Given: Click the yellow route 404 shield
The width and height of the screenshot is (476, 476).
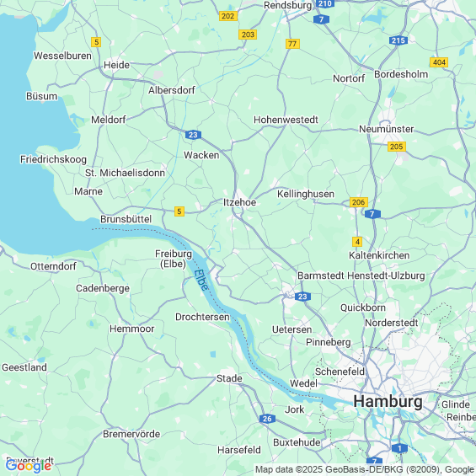Looking at the screenshot, I should coord(439,62).
